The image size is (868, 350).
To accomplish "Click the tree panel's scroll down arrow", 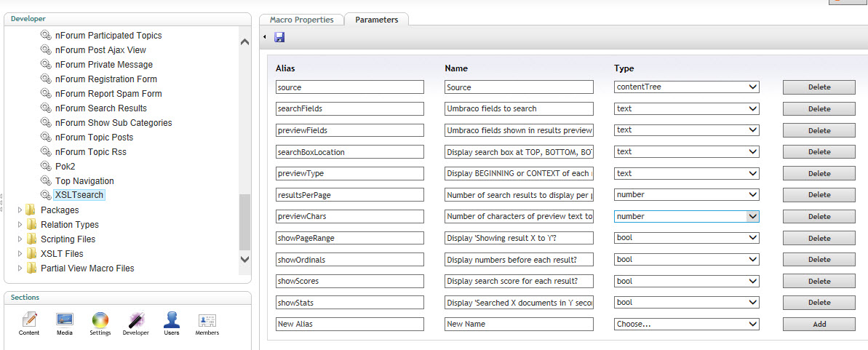I will pos(244,258).
